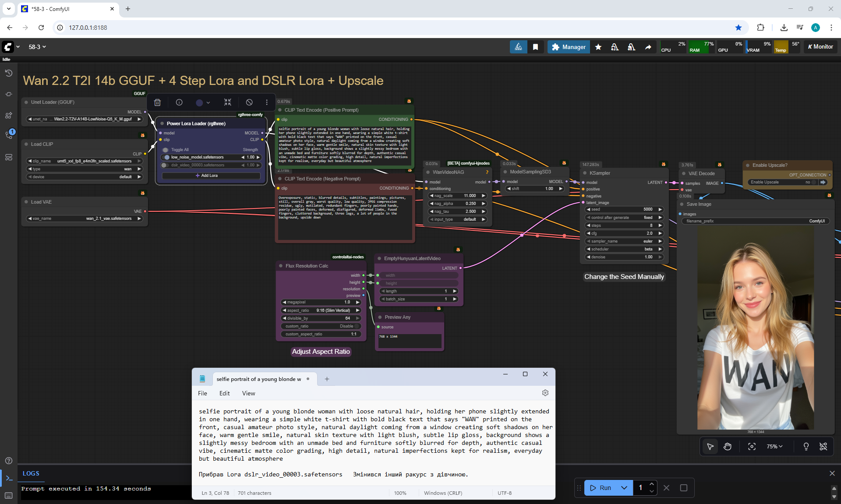
Task: Select the hand pan tool on canvas
Action: click(x=728, y=446)
